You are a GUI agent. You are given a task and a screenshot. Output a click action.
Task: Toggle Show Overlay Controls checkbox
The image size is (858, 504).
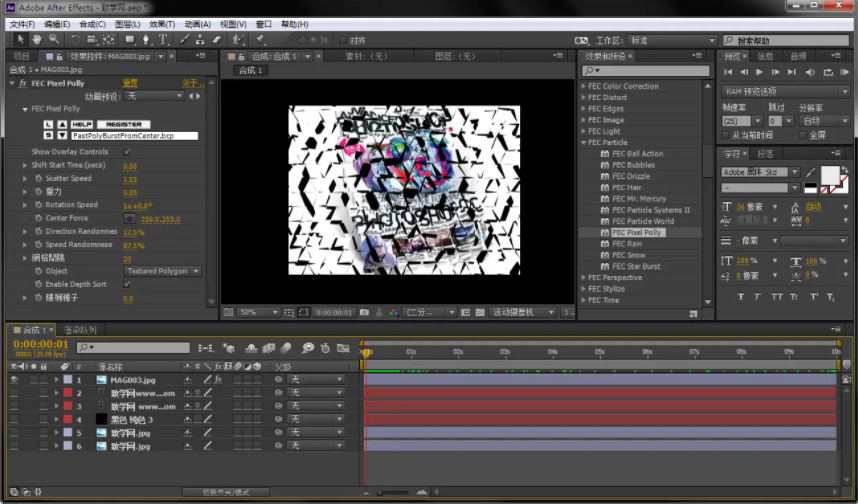(127, 152)
